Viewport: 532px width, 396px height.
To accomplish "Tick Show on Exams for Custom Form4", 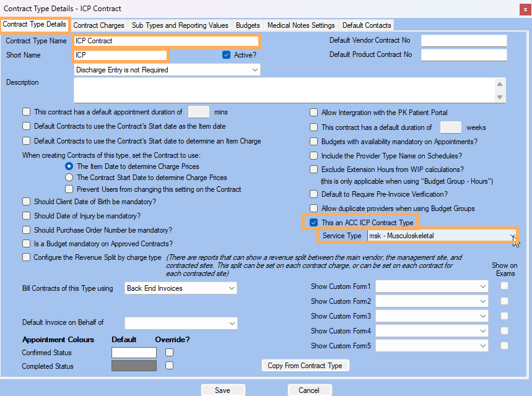I will [505, 330].
